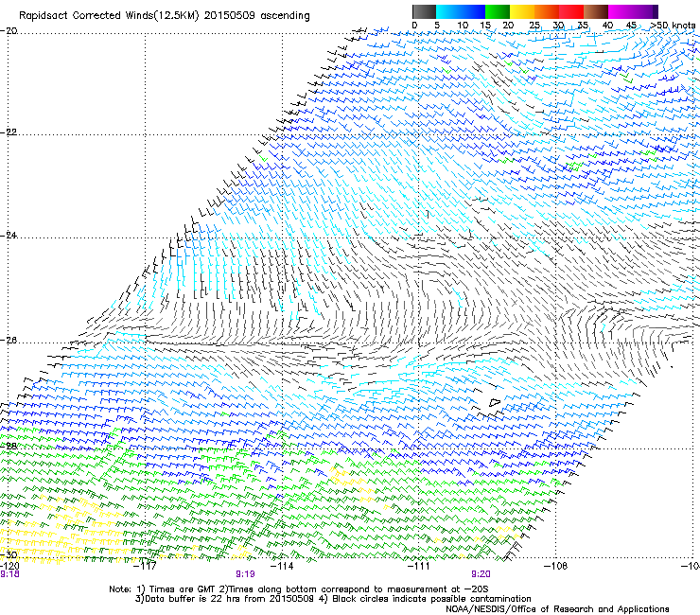The width and height of the screenshot is (700, 615).
Task: Click the green 15-20 knots legend segment
Action: tap(498, 11)
